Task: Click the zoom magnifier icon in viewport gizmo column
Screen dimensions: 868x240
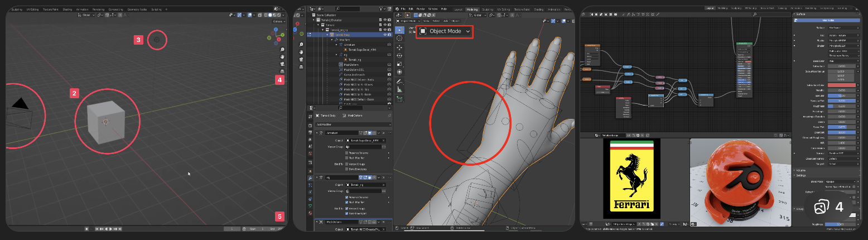Action: pos(283,49)
